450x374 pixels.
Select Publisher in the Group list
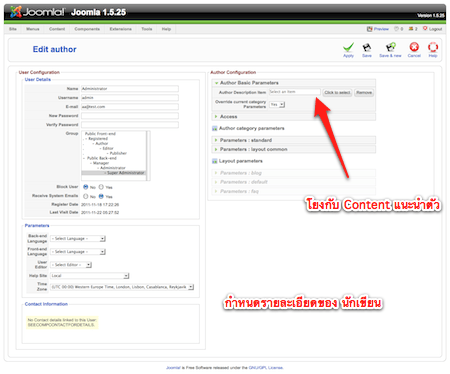point(118,153)
